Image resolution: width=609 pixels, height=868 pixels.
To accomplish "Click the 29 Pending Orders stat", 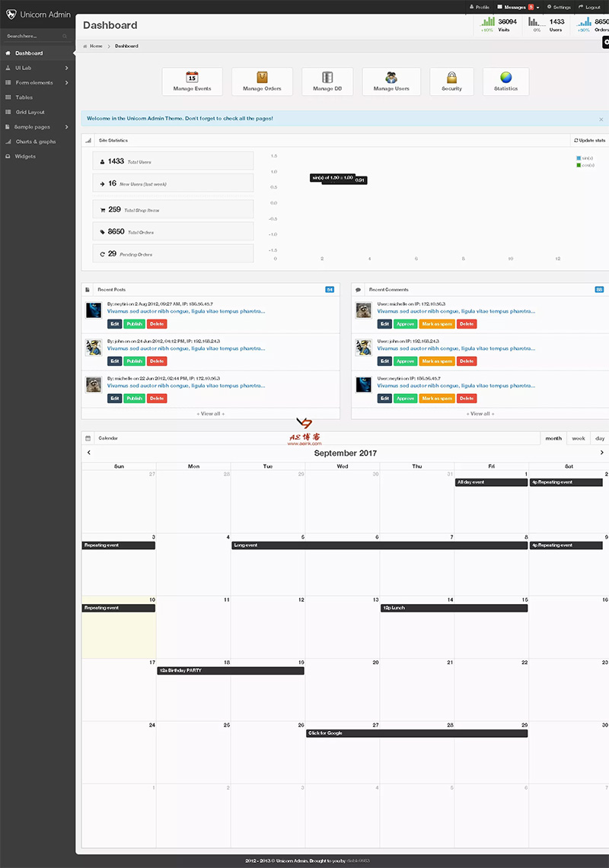I will (x=173, y=253).
